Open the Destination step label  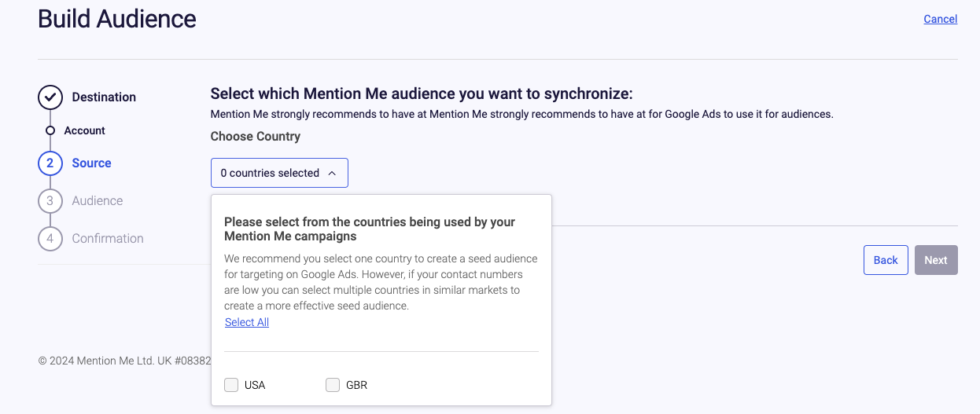104,97
